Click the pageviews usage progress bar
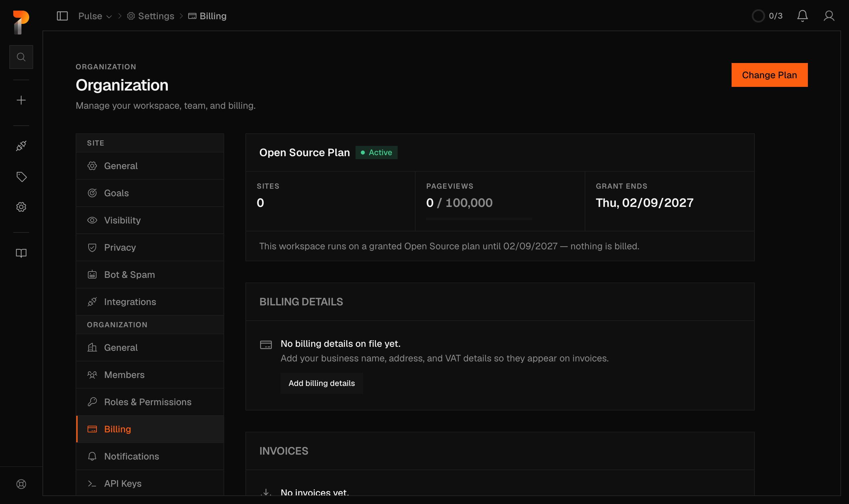The image size is (849, 504). (x=479, y=219)
